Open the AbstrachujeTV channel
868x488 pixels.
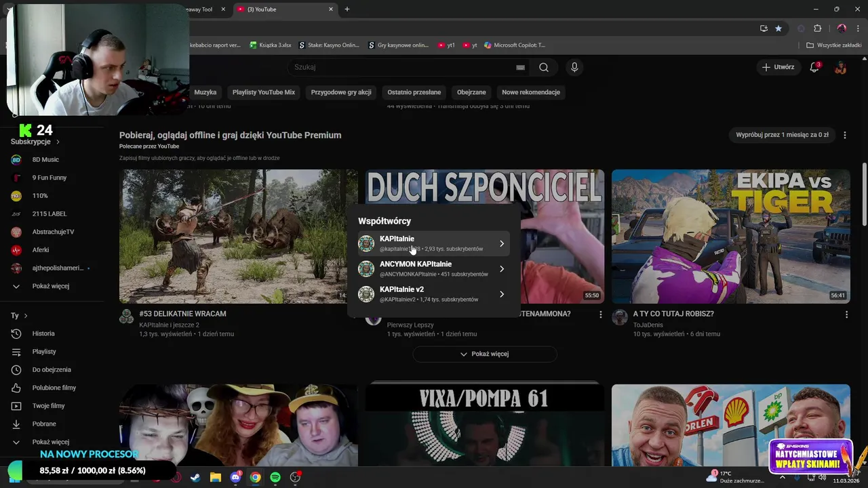coord(54,232)
